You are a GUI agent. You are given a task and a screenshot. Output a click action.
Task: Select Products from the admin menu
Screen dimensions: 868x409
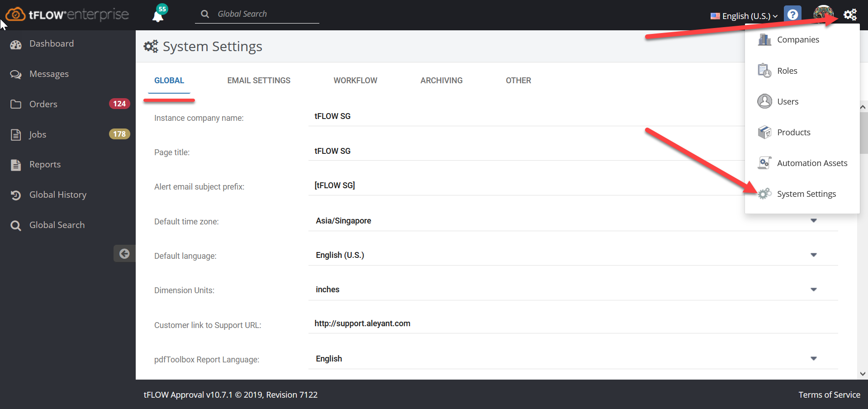click(794, 133)
